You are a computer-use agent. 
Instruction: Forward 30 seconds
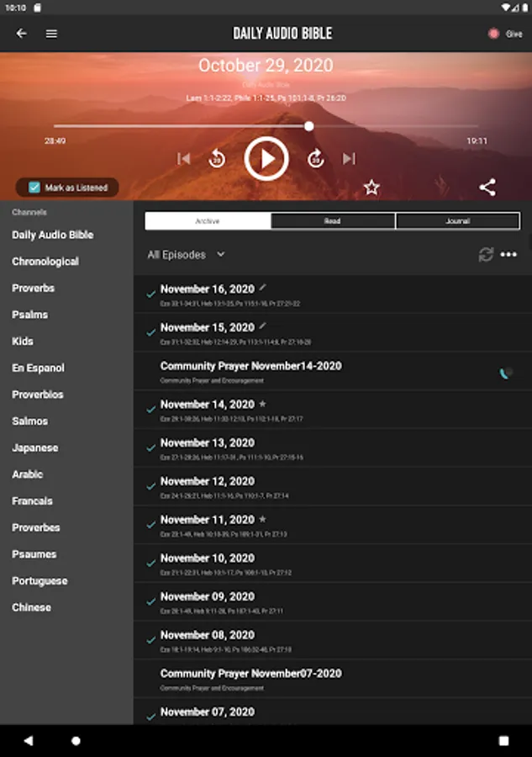(316, 158)
